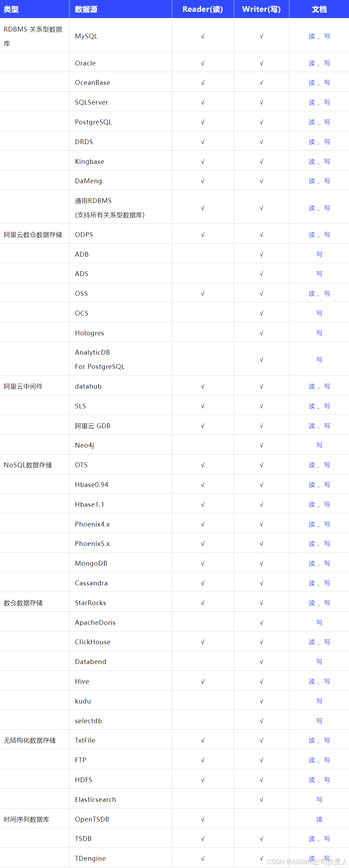
Task: Open datahub read documentation link
Action: (312, 387)
